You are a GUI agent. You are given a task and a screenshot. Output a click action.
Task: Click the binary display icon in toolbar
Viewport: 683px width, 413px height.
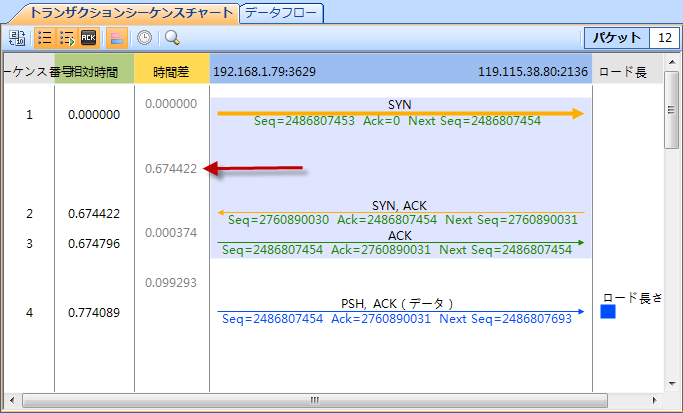pos(17,38)
